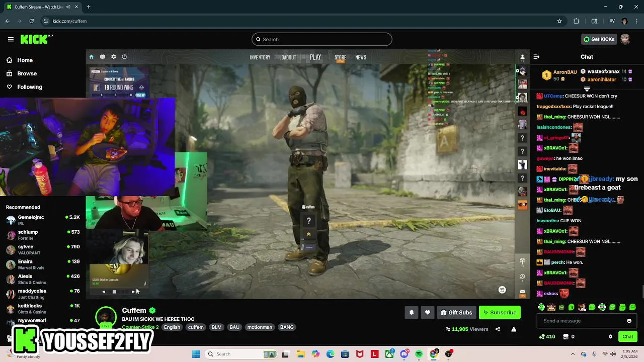This screenshot has height=362, width=644.
Task: Select the motionman tag
Action: pyautogui.click(x=260, y=327)
